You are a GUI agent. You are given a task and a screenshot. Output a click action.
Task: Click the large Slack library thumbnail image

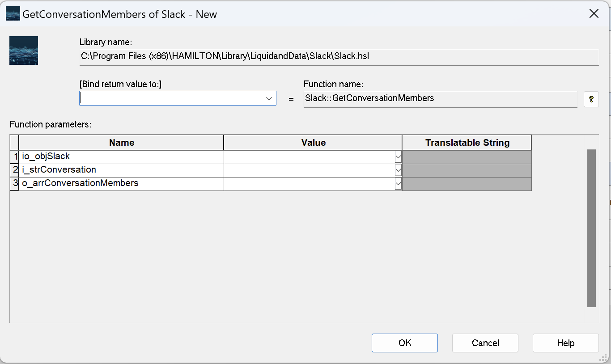(24, 51)
